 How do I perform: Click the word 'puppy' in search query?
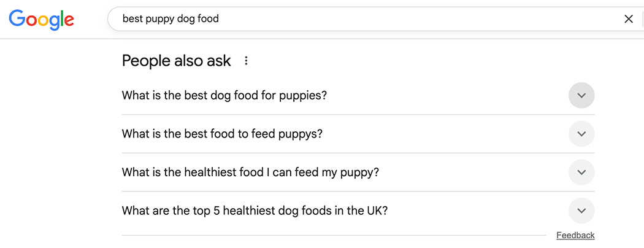coord(158,19)
